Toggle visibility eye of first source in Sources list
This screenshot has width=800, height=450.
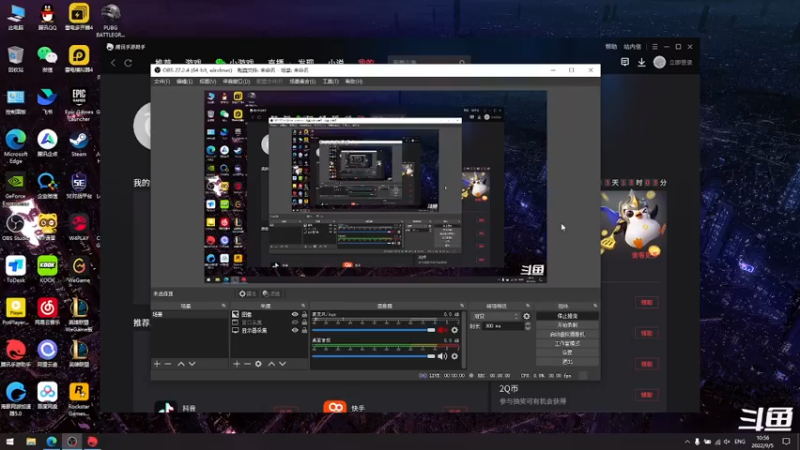tap(294, 315)
